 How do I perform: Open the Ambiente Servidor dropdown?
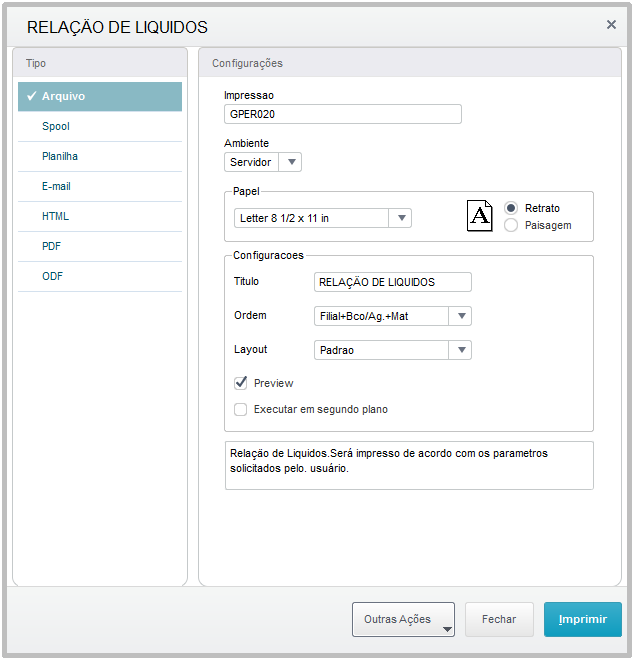[263, 162]
